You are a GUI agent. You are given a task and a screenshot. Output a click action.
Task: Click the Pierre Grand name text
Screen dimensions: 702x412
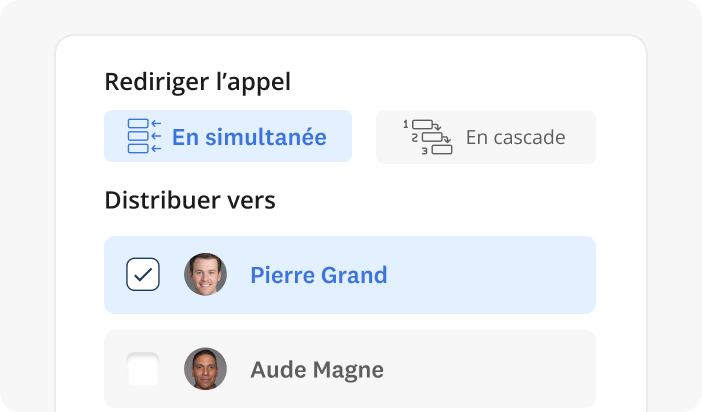point(318,275)
